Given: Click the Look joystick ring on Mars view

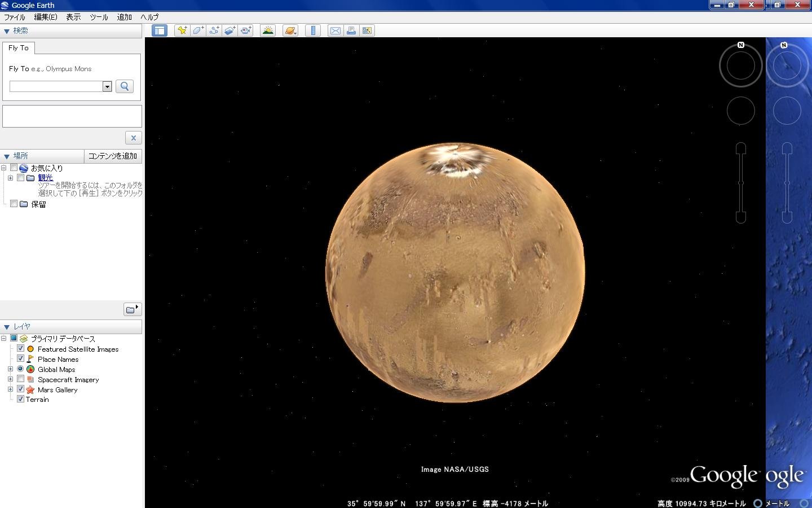Looking at the screenshot, I should [x=741, y=66].
